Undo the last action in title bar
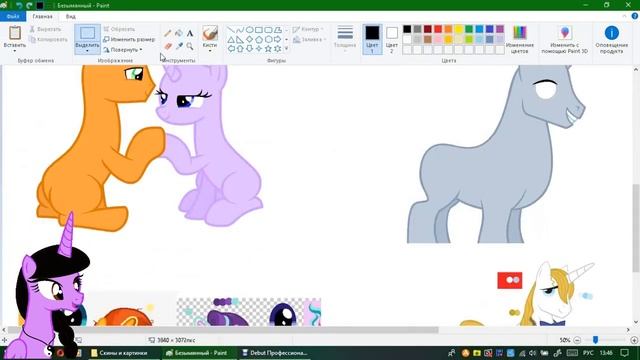The height and width of the screenshot is (360, 640). (19, 5)
